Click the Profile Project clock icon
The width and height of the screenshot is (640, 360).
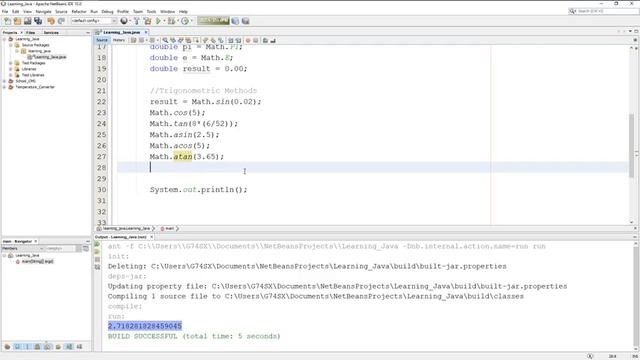[185, 21]
